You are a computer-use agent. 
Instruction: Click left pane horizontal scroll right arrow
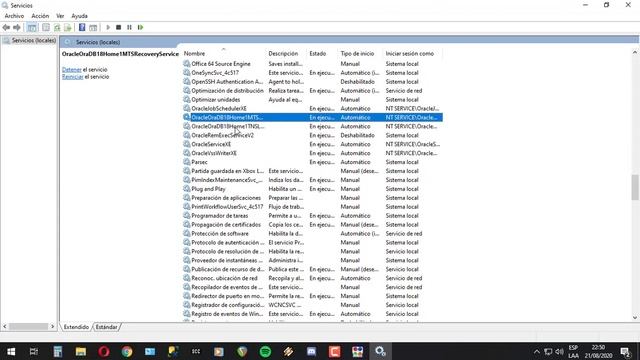(x=52, y=327)
